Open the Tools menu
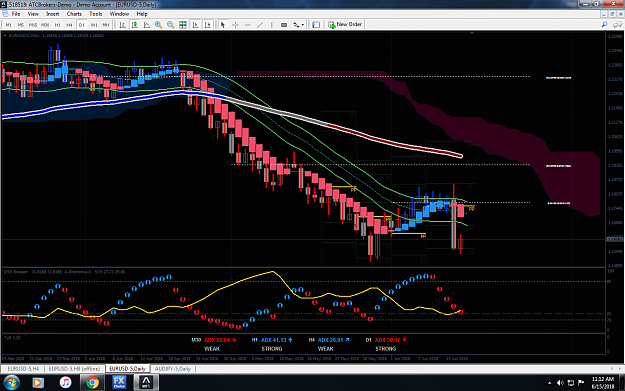 tap(96, 14)
